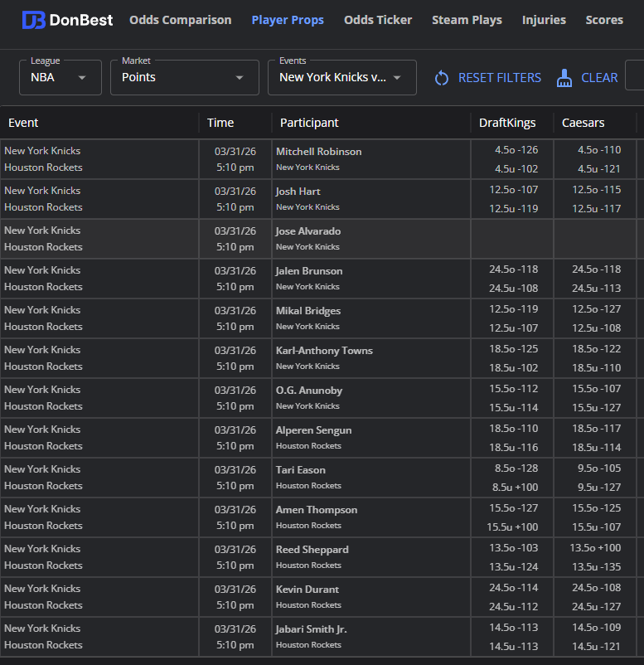Select Alperen Sengun participant name

[x=314, y=430]
